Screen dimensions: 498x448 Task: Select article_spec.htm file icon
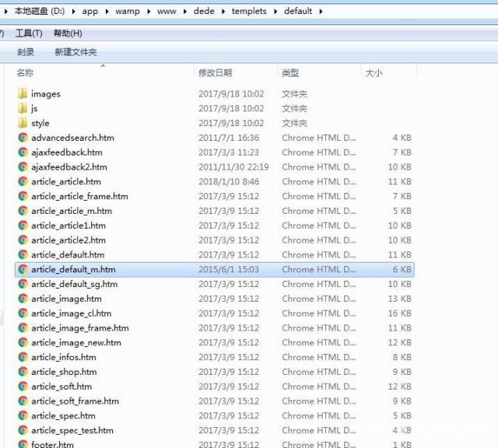(x=23, y=415)
